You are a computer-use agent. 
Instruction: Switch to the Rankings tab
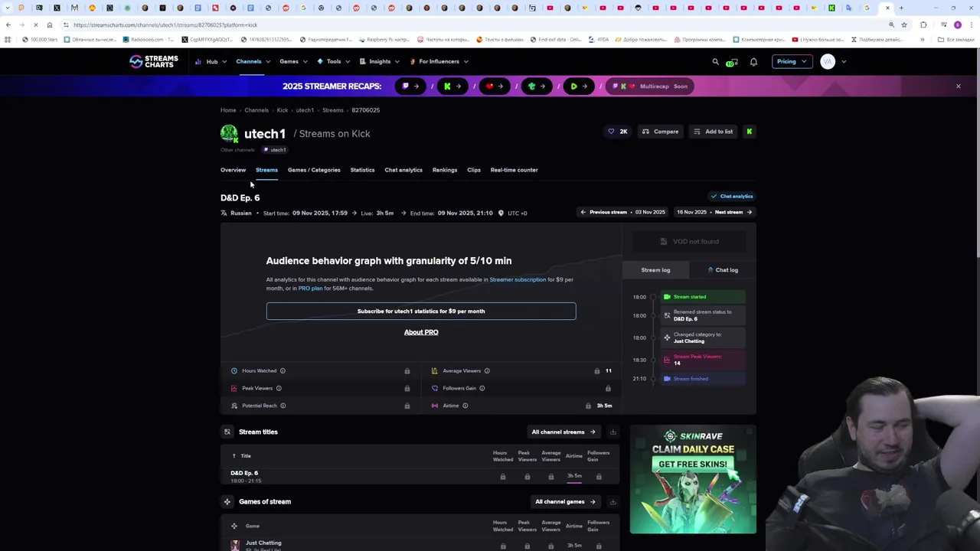[x=445, y=170]
